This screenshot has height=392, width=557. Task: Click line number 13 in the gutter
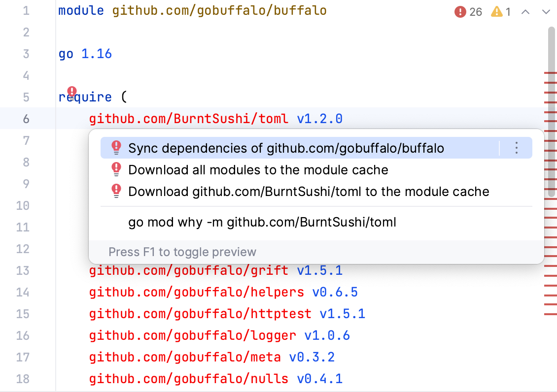[23, 271]
